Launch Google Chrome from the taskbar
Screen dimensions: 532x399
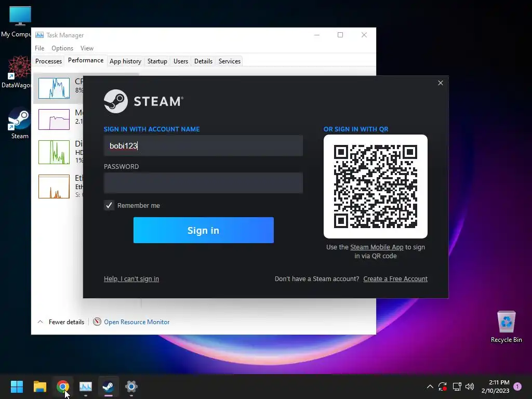coord(63,387)
